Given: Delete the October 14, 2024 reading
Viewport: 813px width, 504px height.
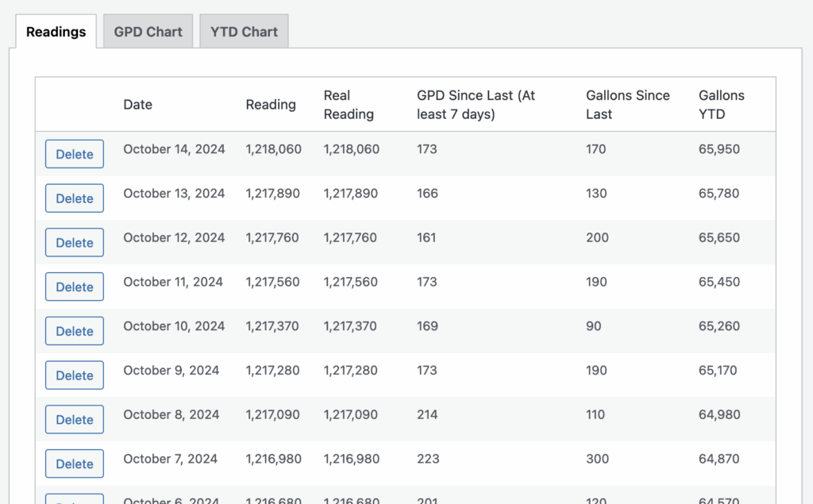Looking at the screenshot, I should tap(75, 154).
